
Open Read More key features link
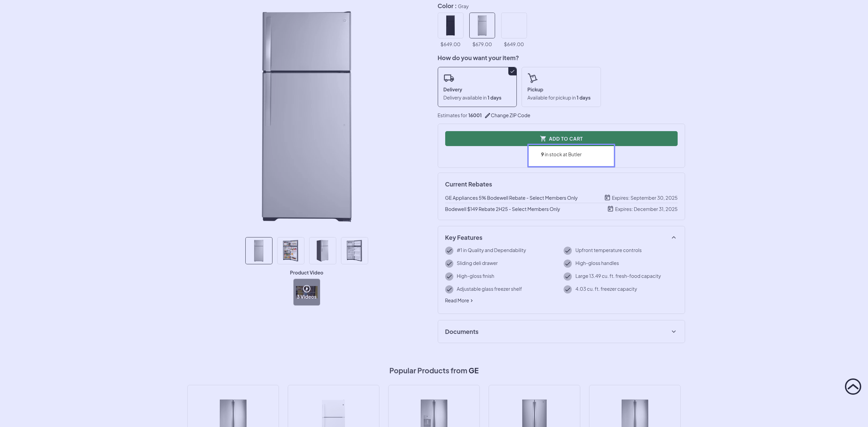click(458, 301)
